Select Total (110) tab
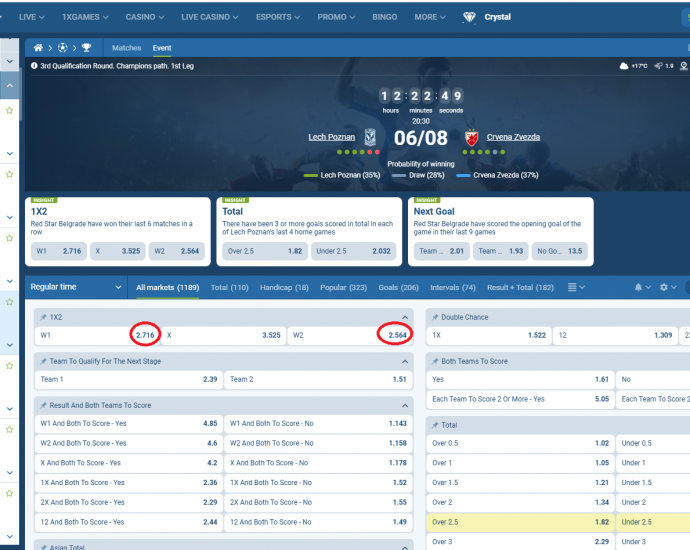Viewport: 690px width, 550px height. [230, 287]
